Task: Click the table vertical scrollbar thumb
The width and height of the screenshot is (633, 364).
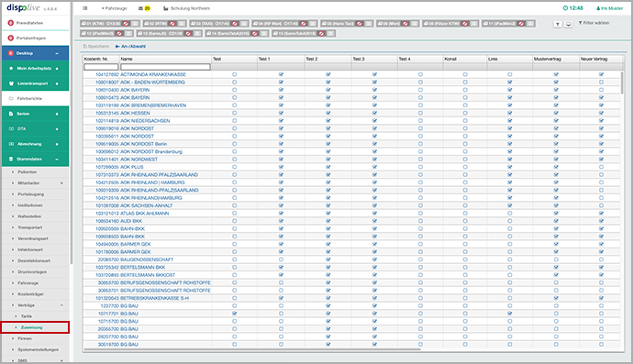Action: (x=622, y=83)
